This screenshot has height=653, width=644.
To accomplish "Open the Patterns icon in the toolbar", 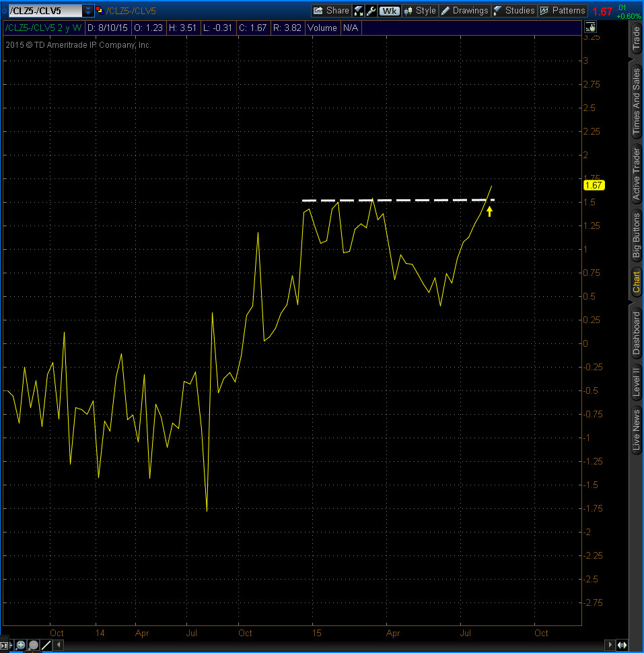I will pos(544,10).
